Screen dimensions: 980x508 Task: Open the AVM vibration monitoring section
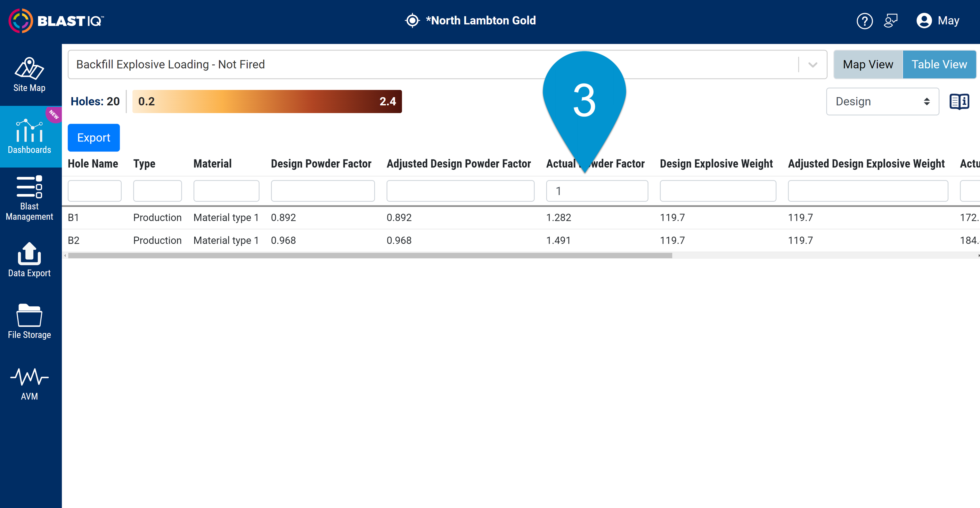click(x=29, y=383)
